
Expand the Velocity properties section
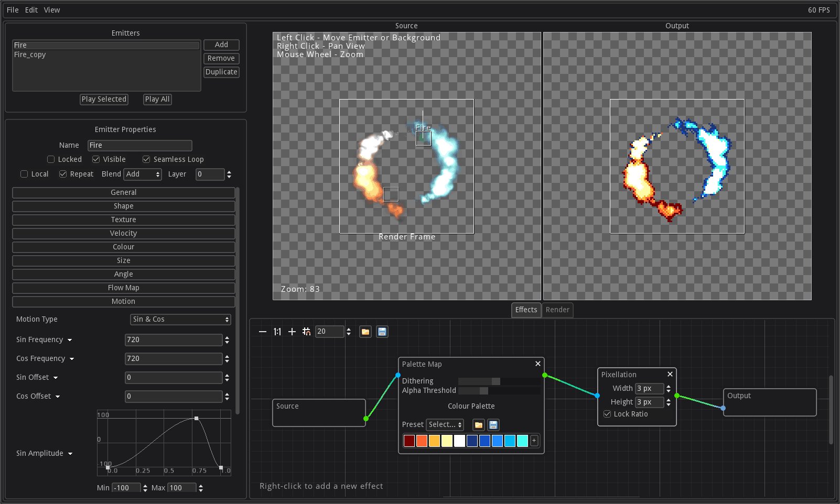pyautogui.click(x=124, y=234)
